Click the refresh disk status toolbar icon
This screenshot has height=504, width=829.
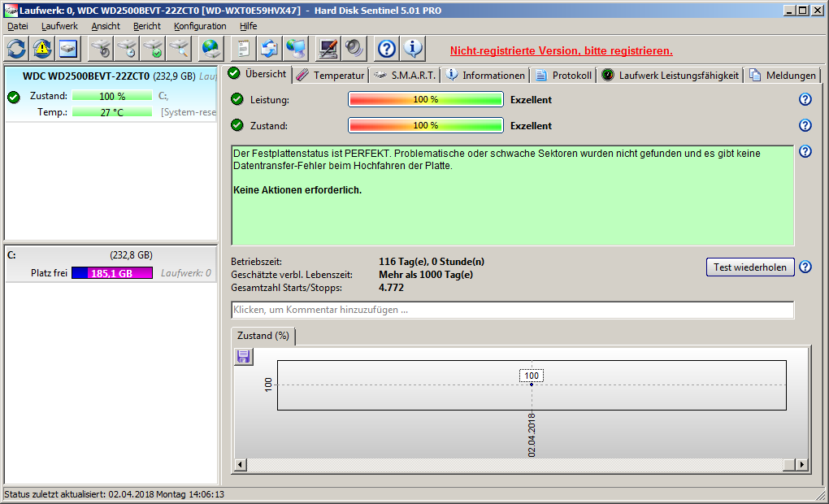(16, 49)
